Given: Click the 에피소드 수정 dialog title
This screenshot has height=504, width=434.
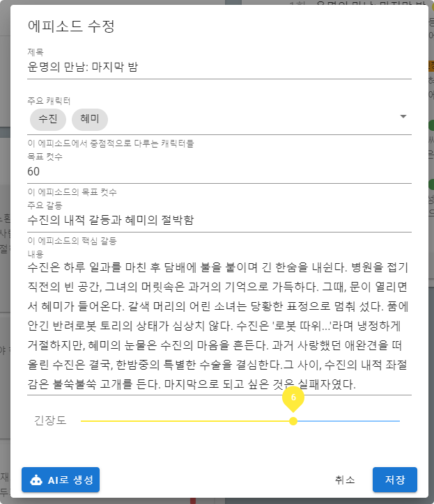Looking at the screenshot, I should pyautogui.click(x=71, y=26).
